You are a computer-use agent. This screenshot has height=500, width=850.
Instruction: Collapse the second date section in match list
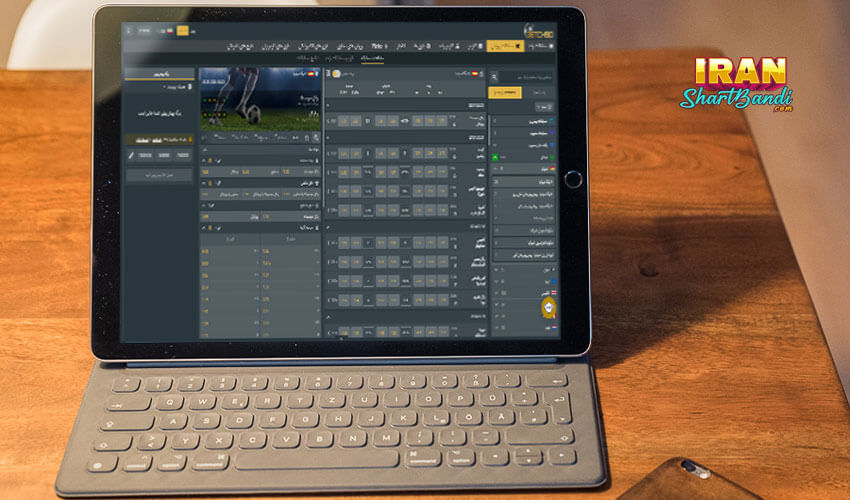[406, 139]
